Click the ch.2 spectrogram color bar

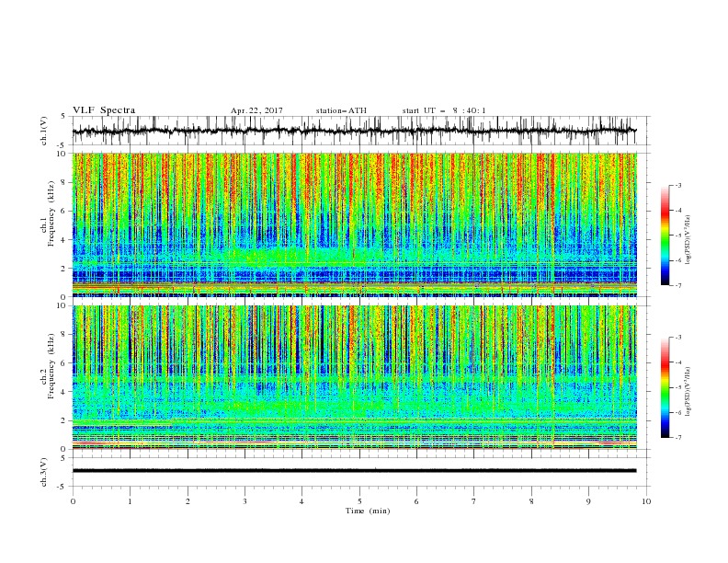665,387
